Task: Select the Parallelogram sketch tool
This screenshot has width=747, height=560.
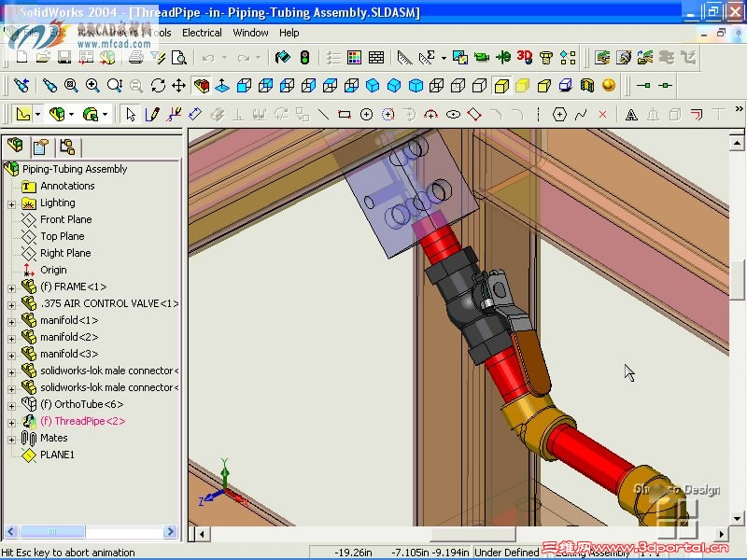Action: [x=474, y=114]
